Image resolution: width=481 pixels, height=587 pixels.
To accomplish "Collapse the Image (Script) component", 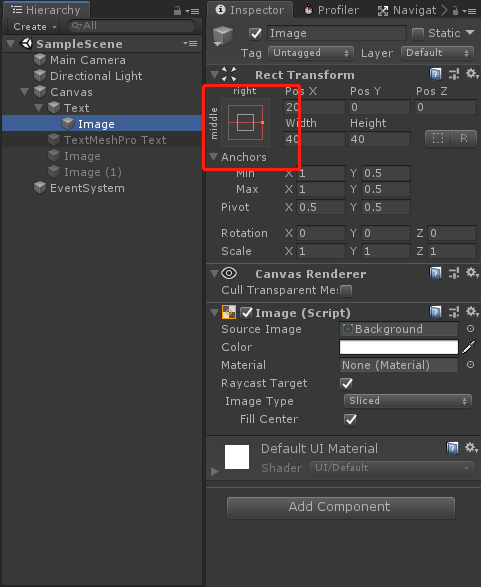I will pos(214,313).
